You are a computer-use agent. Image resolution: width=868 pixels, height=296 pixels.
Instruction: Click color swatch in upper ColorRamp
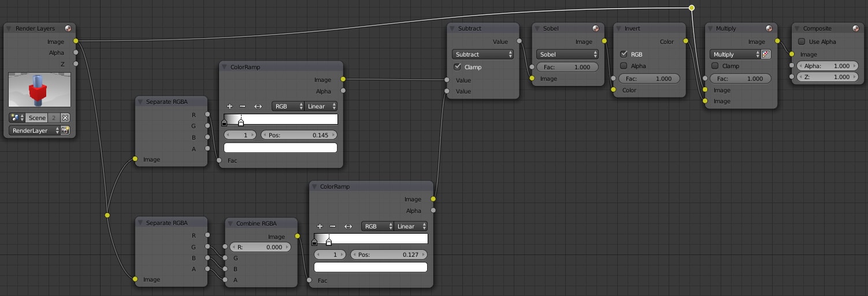tap(280, 148)
